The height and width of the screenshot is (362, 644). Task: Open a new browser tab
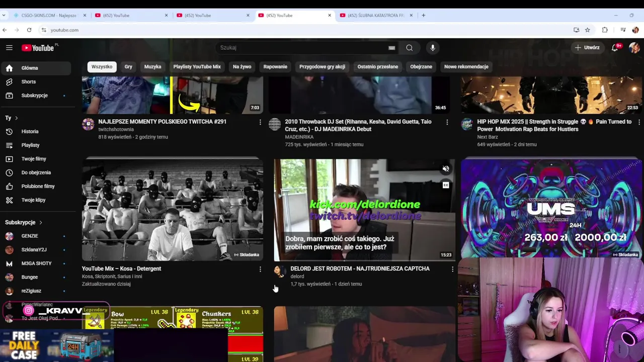point(424,16)
